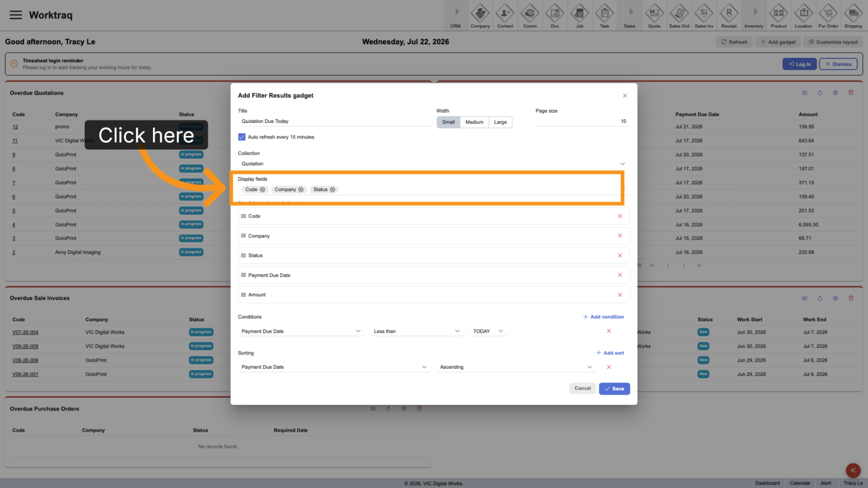Viewport: 868px width, 488px height.
Task: Open the hamburger main menu
Action: 16,15
